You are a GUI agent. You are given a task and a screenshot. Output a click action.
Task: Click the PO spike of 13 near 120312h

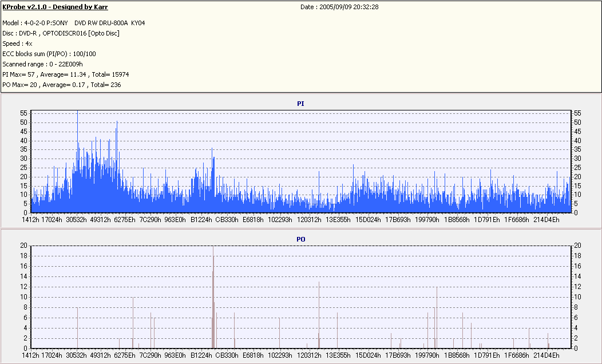319,315
